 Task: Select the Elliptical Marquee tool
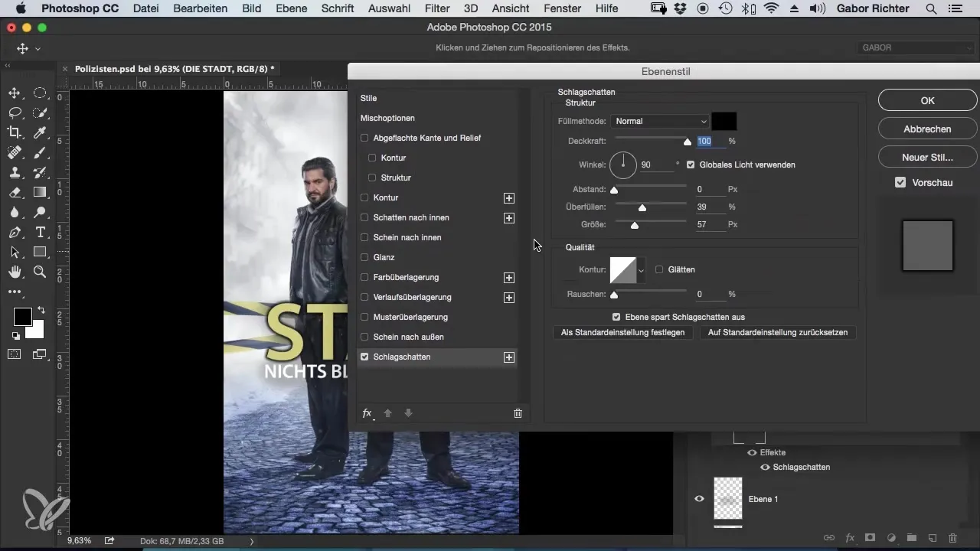(x=40, y=93)
